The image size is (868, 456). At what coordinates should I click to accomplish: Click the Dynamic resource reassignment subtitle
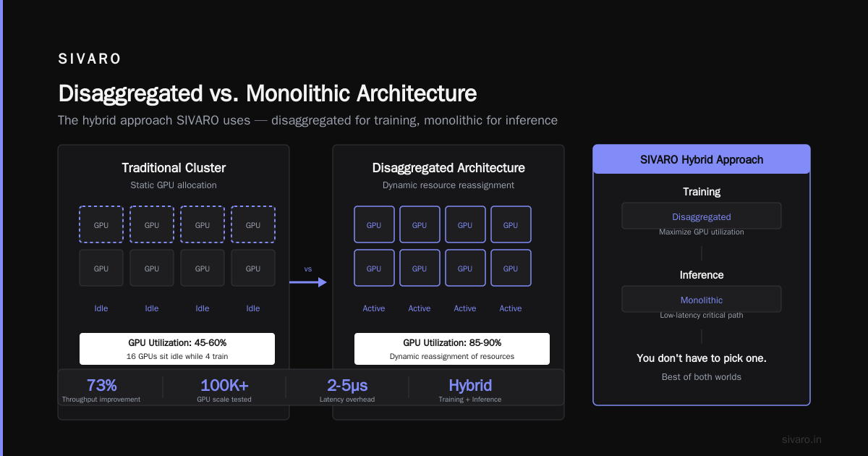(x=448, y=185)
